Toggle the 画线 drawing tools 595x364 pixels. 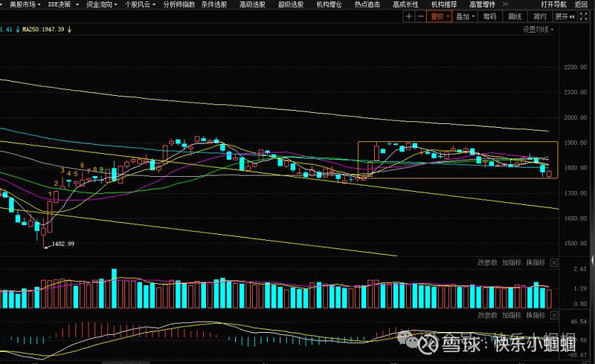pyautogui.click(x=515, y=16)
